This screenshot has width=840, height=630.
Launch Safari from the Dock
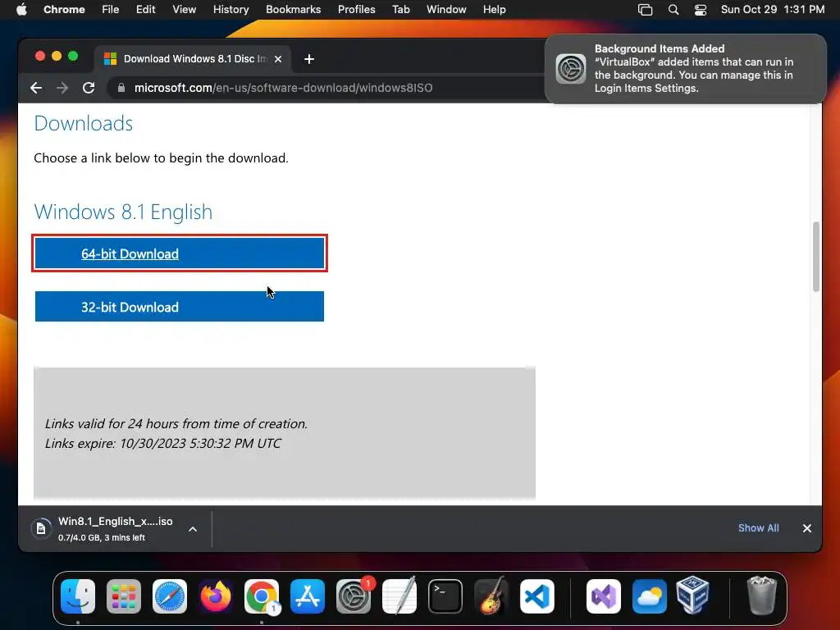click(x=170, y=596)
